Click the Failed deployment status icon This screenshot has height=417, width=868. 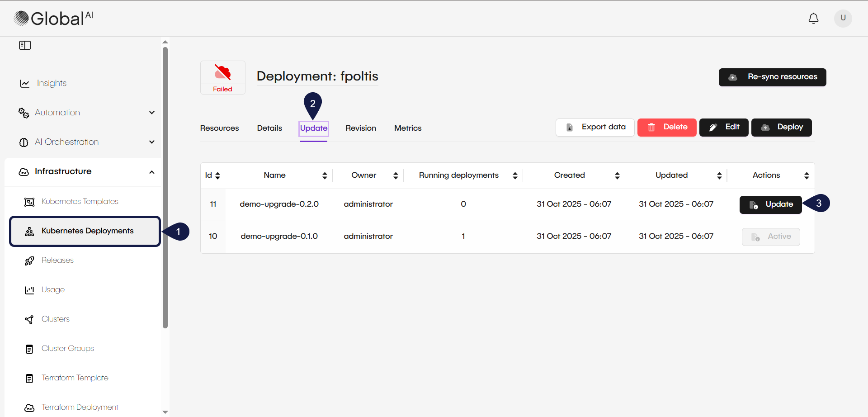coord(222,72)
